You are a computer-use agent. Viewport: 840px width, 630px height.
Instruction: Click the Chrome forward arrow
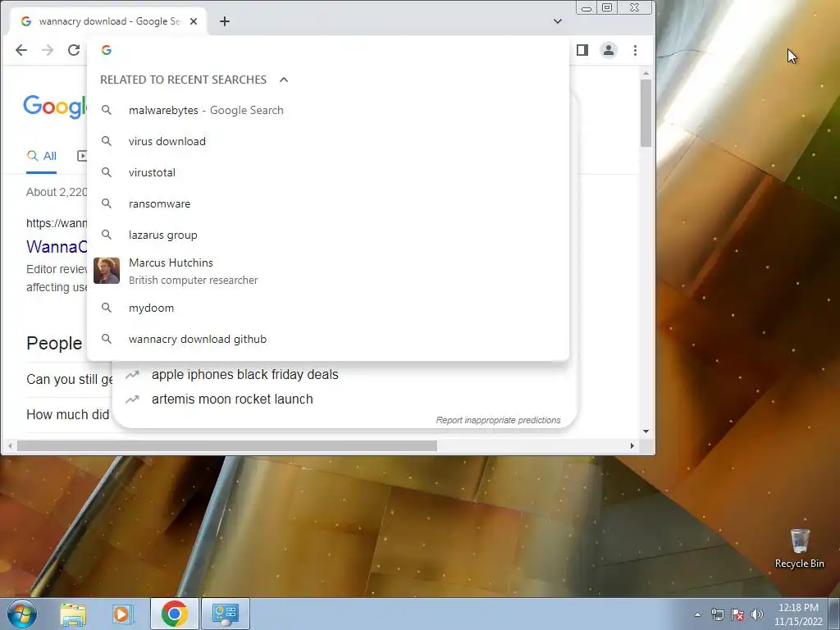click(x=48, y=50)
